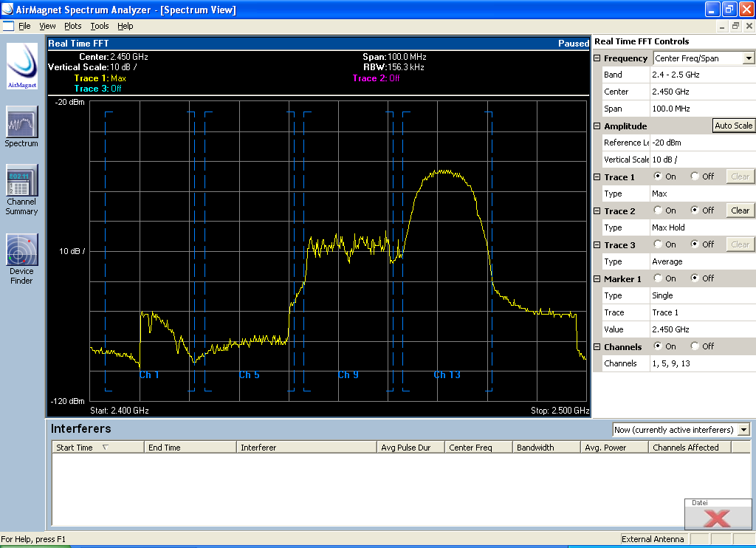Viewport: 756px width, 548px height.
Task: Sort by Center Freq column header
Action: [x=478, y=447]
